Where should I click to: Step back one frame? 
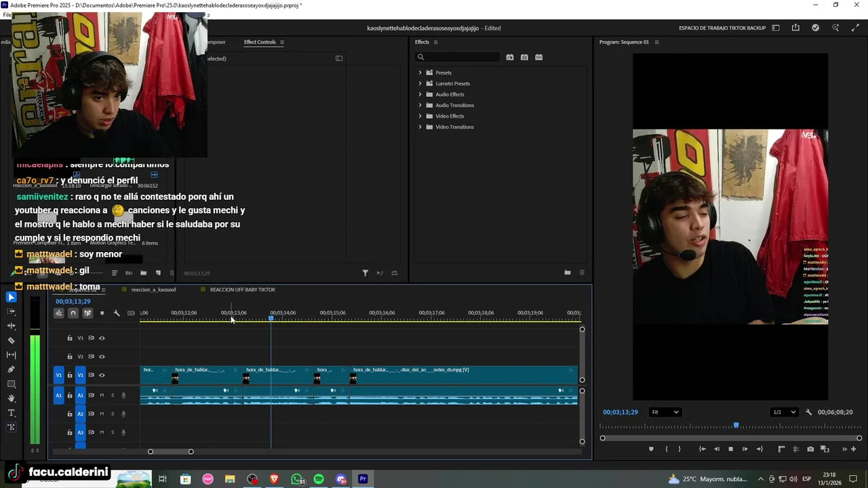[x=717, y=449]
